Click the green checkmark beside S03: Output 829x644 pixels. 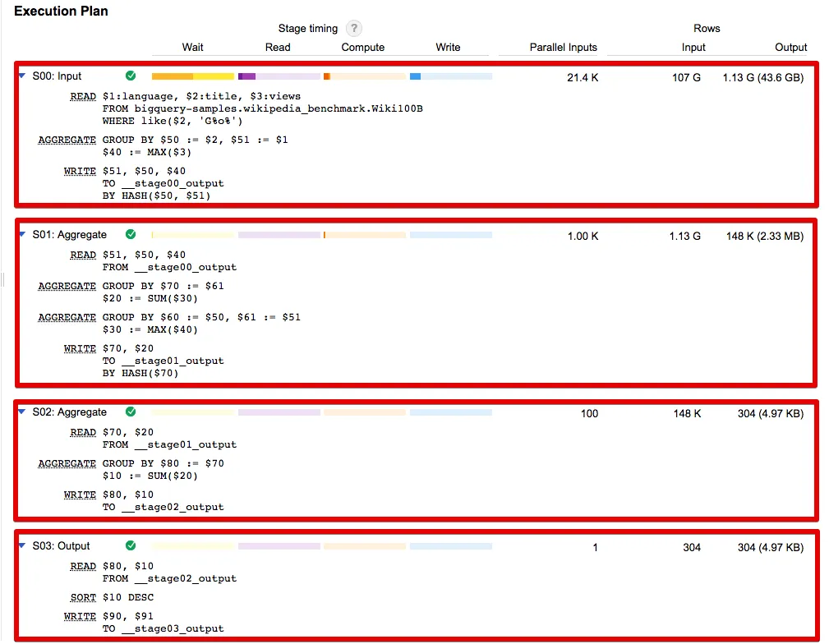(131, 545)
